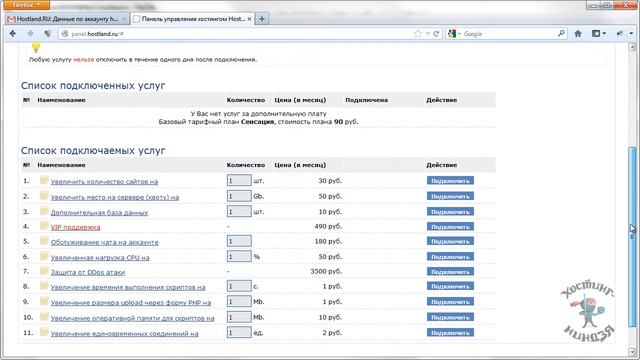This screenshot has height=360, width=640.
Task: Click quantity field for времени выполнения скриптов
Action: [239, 286]
